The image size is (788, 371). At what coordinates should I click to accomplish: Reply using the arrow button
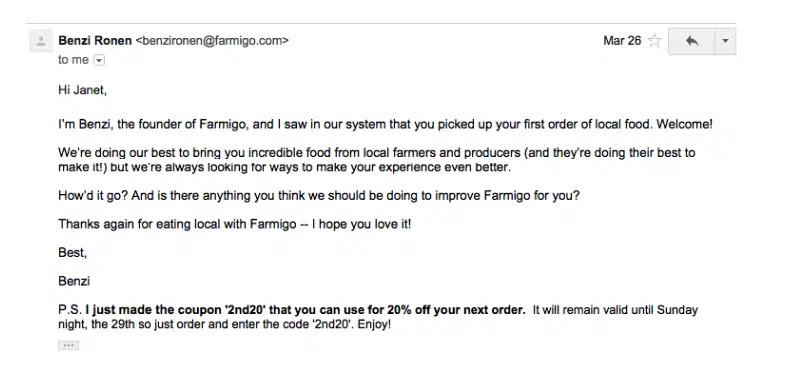692,41
